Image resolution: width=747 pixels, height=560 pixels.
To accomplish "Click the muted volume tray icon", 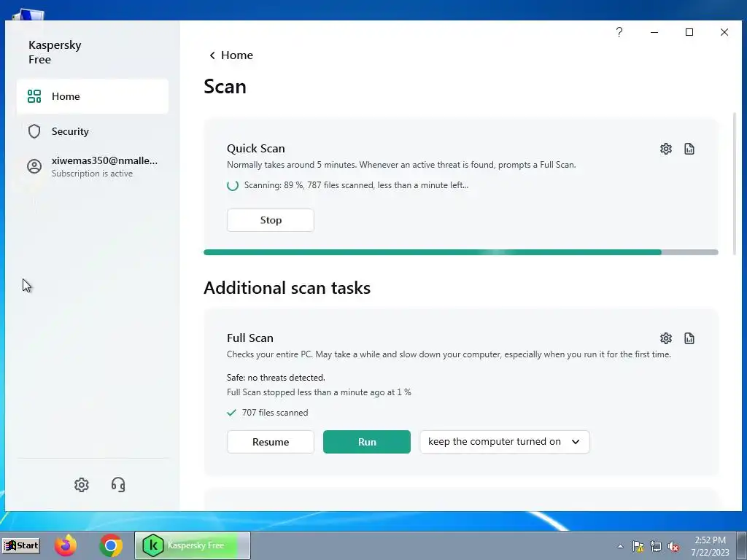I will (673, 546).
